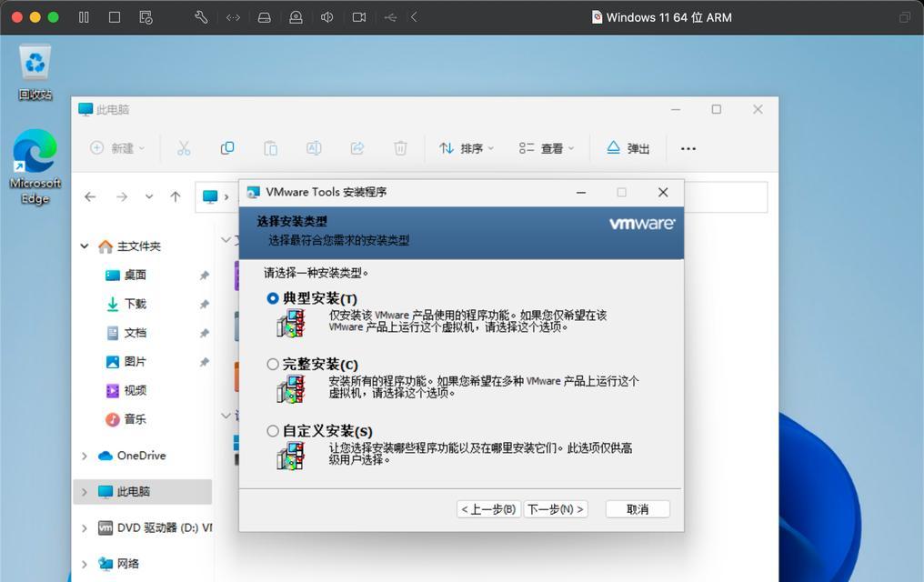Open the three-dot more options in Explorer
This screenshot has width=924, height=582.
(688, 148)
